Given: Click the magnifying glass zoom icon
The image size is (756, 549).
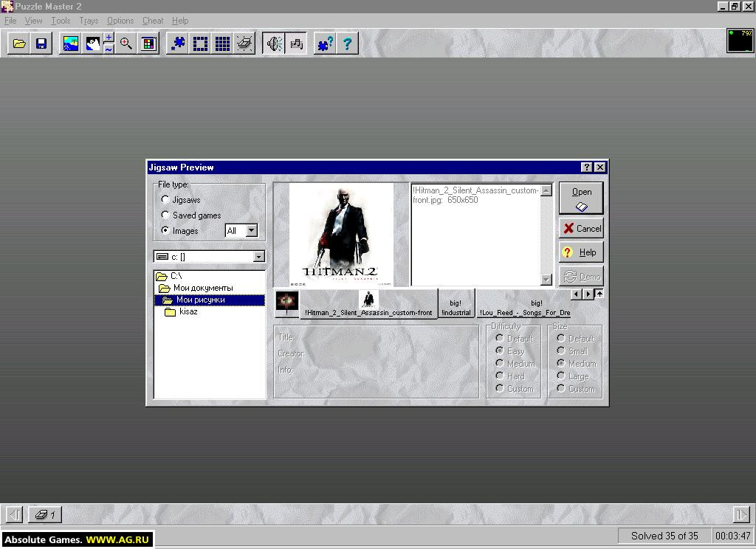Looking at the screenshot, I should click(x=126, y=44).
